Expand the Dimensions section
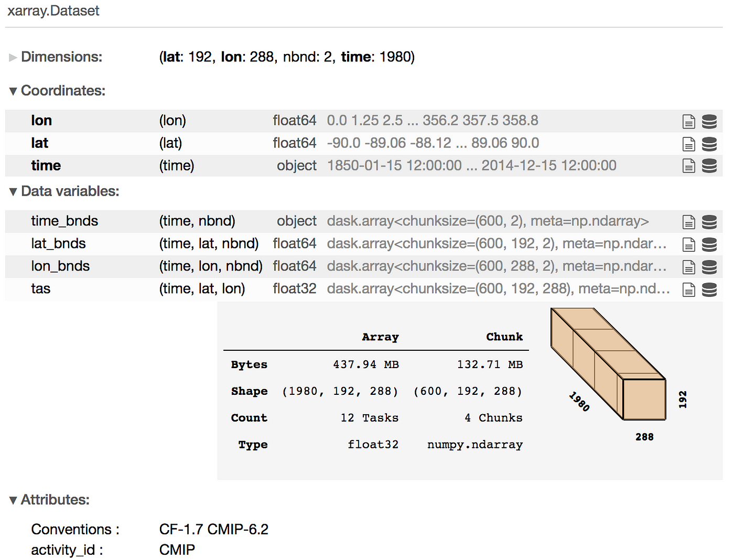This screenshot has width=734, height=560. click(x=56, y=57)
